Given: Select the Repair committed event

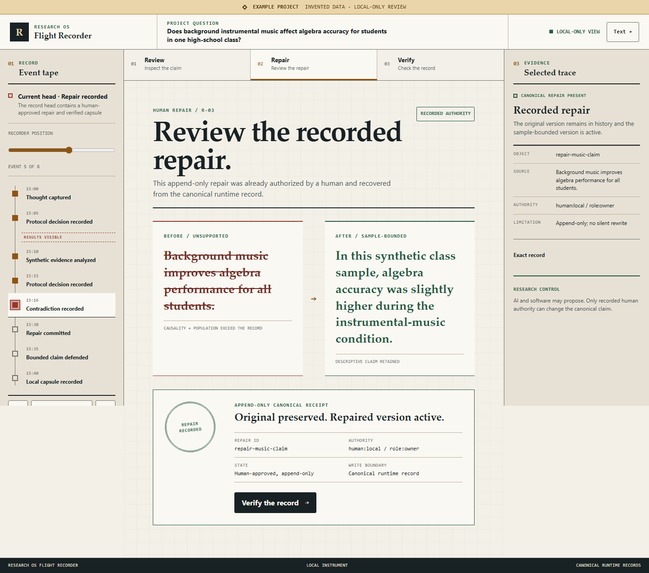Looking at the screenshot, I should (61, 329).
